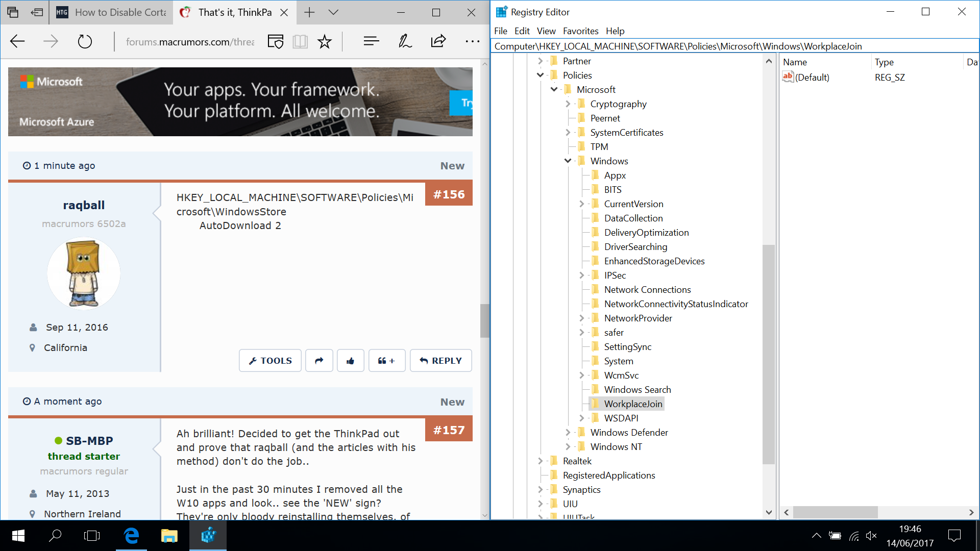Click the REPLY button on post #156
Screen dimensions: 980x551
click(440, 361)
